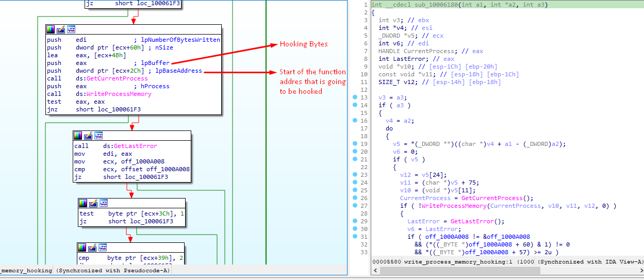This screenshot has height=280, width=644.
Task: Click '(Synchronized with Pseudocode-A)' status text
Action: (x=112, y=270)
